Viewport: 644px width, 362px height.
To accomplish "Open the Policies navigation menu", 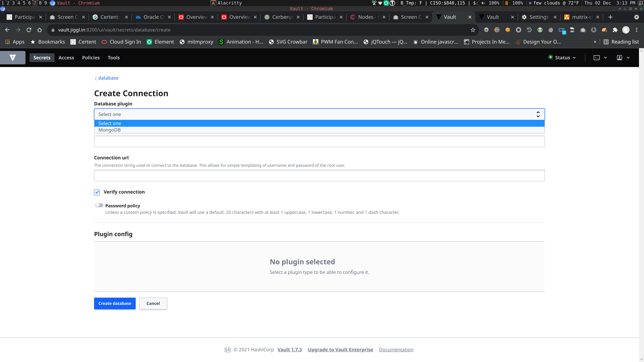I will click(91, 58).
